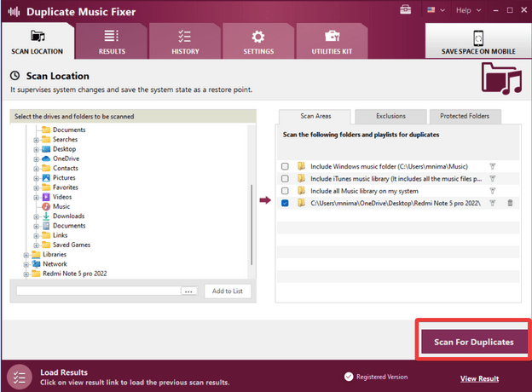The height and width of the screenshot is (392, 532).
Task: Click the Pictures folder icon
Action: [x=46, y=178]
